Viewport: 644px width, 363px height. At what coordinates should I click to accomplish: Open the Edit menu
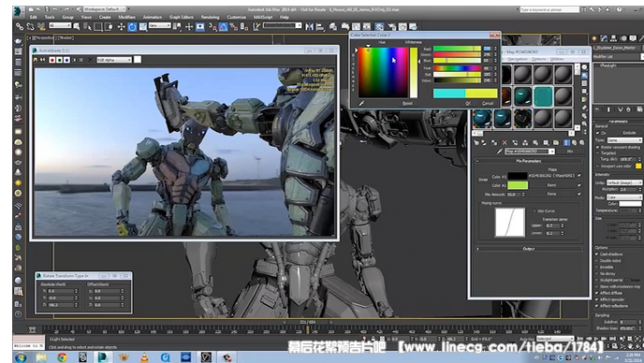tap(34, 17)
